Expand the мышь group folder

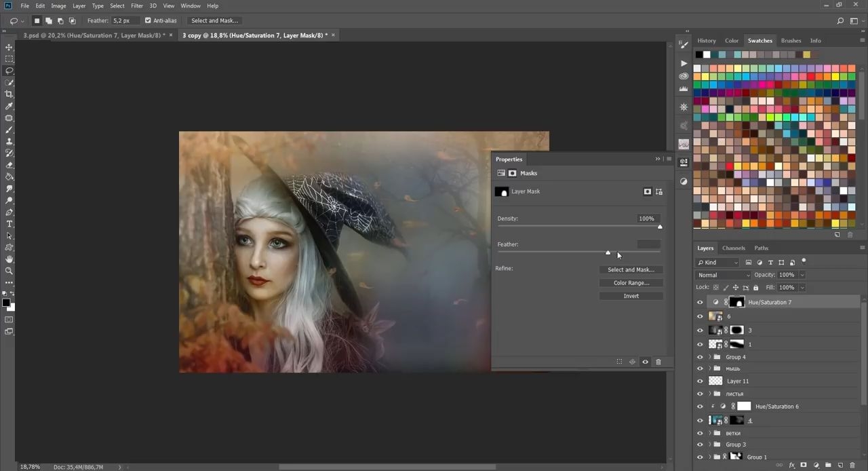(x=710, y=369)
